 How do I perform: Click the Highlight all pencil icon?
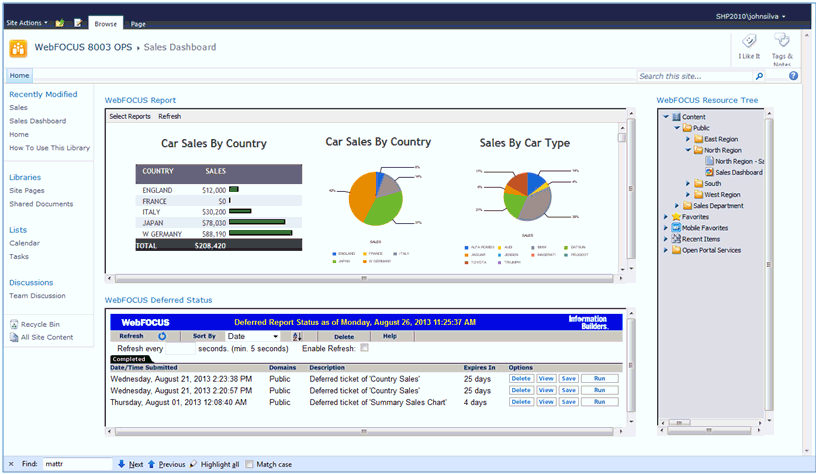(193, 464)
